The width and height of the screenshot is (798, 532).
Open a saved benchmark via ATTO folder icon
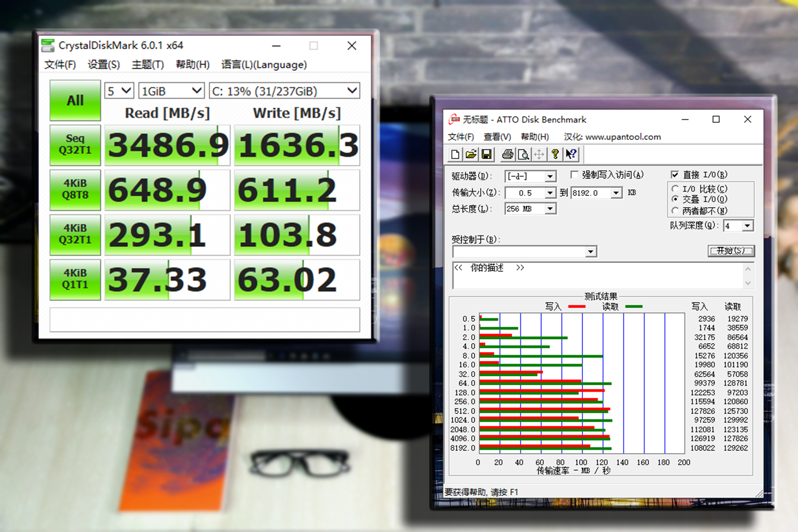click(471, 154)
